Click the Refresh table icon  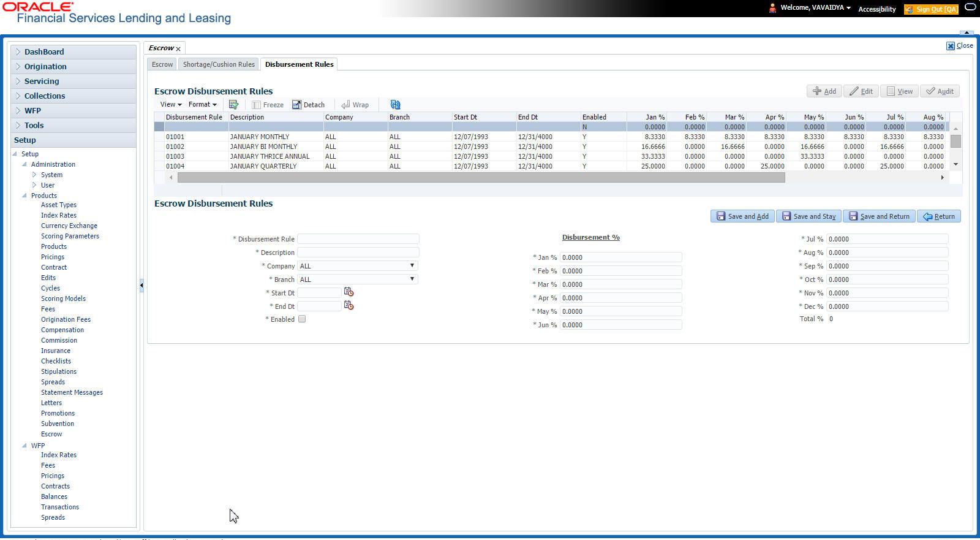click(395, 105)
